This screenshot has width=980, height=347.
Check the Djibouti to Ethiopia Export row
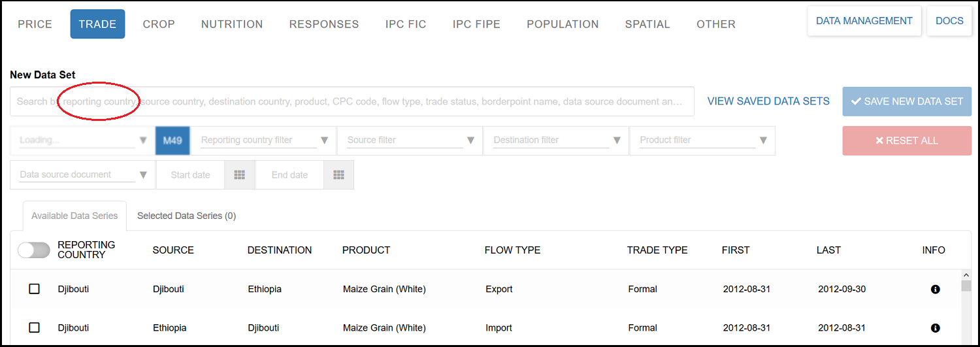(35, 289)
